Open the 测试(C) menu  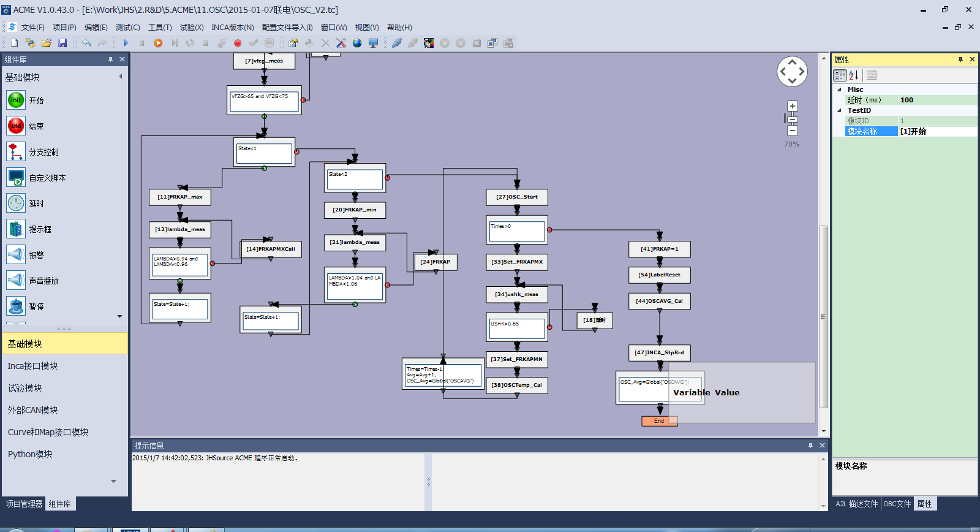click(127, 28)
